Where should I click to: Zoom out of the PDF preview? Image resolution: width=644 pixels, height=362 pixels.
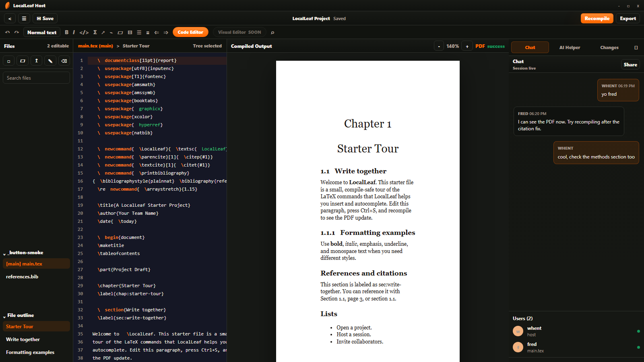pos(439,46)
